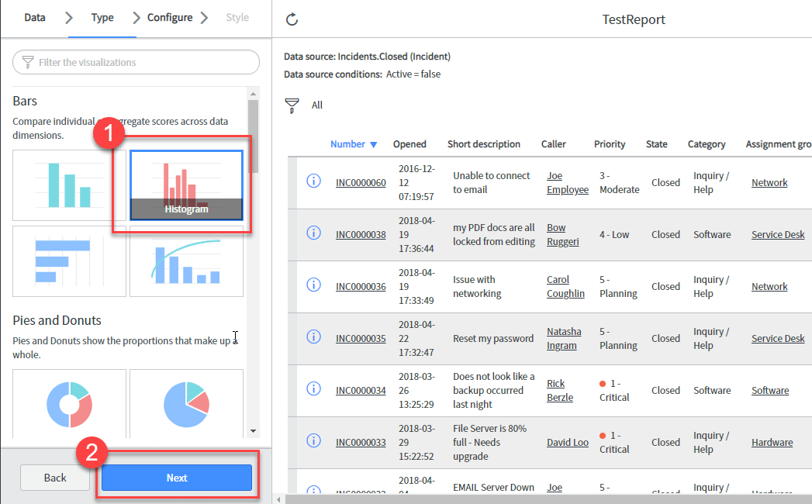Select the horizontal bar chart visualization
This screenshot has height=504, width=812.
pos(69,261)
